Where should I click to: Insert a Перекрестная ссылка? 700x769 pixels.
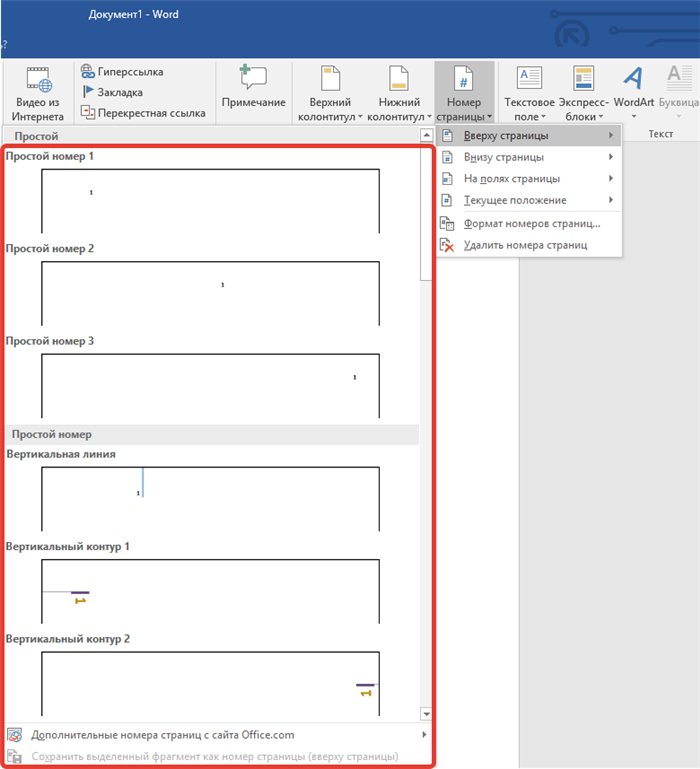pyautogui.click(x=143, y=113)
